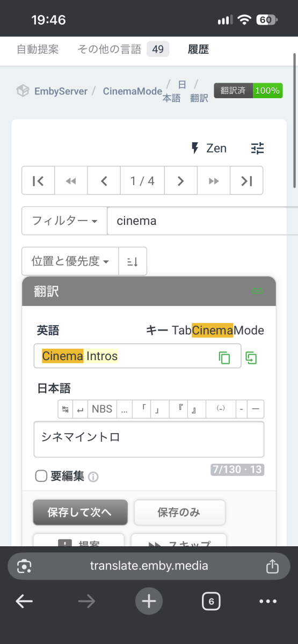
Task: Insert the closing 」 bracket
Action: coord(159,409)
